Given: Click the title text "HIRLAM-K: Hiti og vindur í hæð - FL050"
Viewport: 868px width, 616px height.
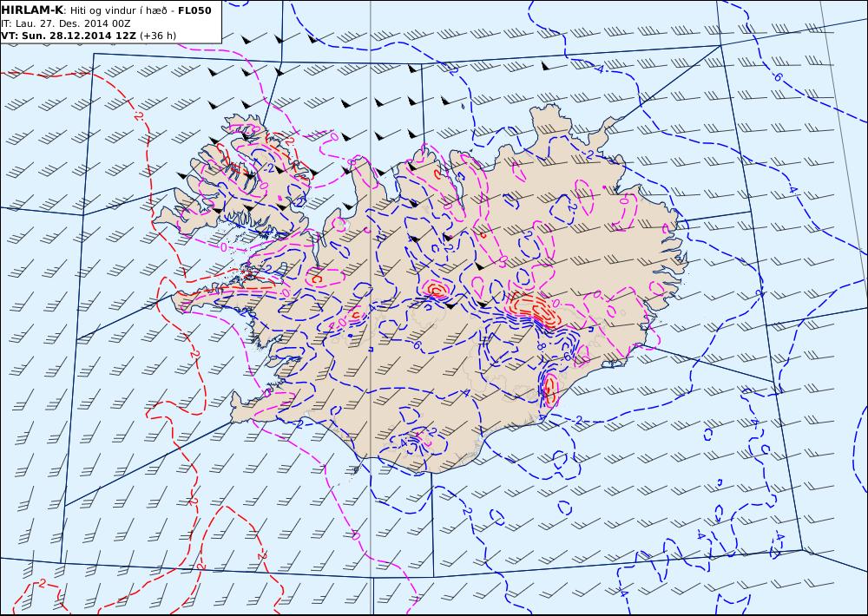Looking at the screenshot, I should coord(106,10).
